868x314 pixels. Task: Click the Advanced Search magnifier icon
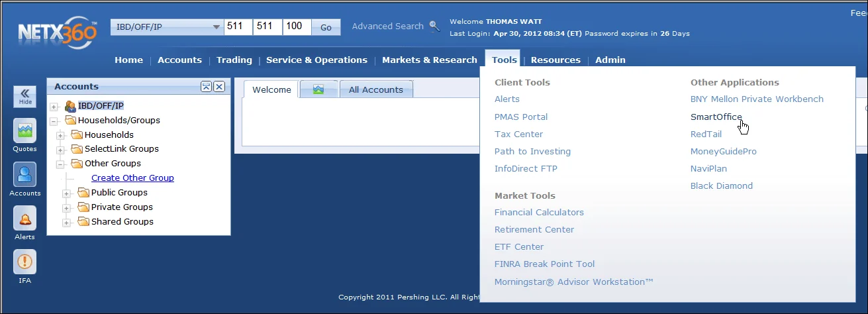[x=434, y=26]
